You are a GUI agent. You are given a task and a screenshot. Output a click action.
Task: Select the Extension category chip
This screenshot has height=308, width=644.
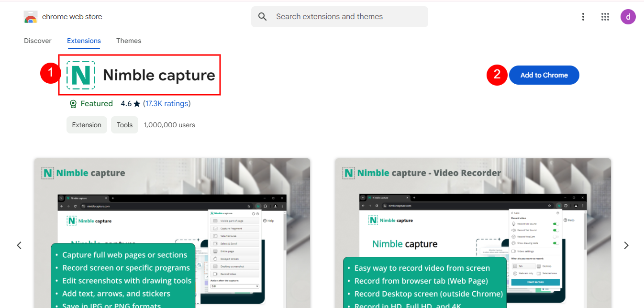[87, 125]
